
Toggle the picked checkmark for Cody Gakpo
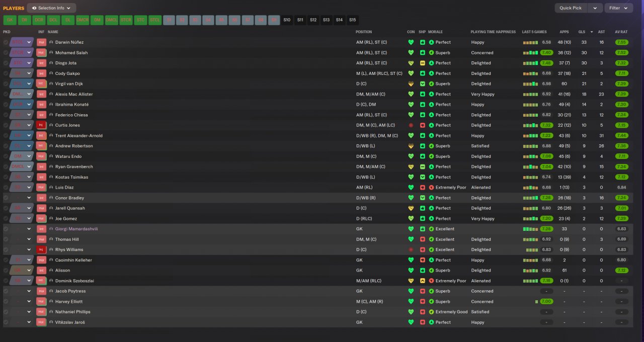(6, 73)
